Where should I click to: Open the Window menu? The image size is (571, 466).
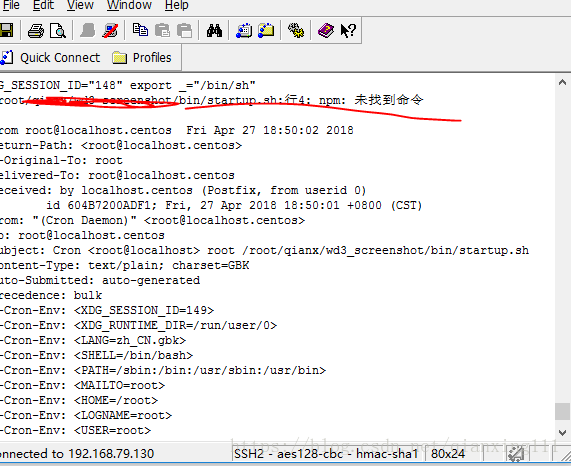[129, 5]
